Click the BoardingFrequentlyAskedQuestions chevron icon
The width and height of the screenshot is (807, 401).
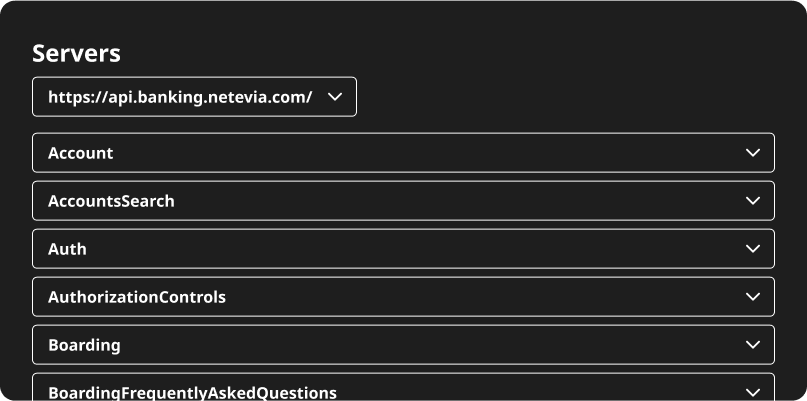(x=753, y=391)
